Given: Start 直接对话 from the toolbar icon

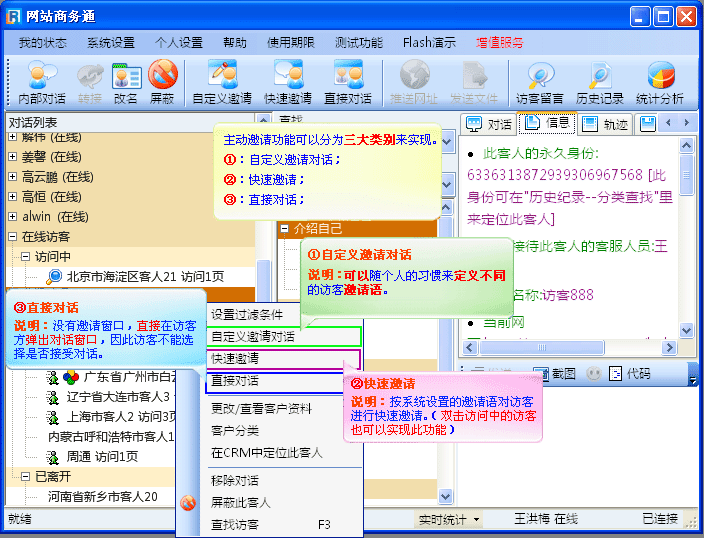Looking at the screenshot, I should (347, 83).
